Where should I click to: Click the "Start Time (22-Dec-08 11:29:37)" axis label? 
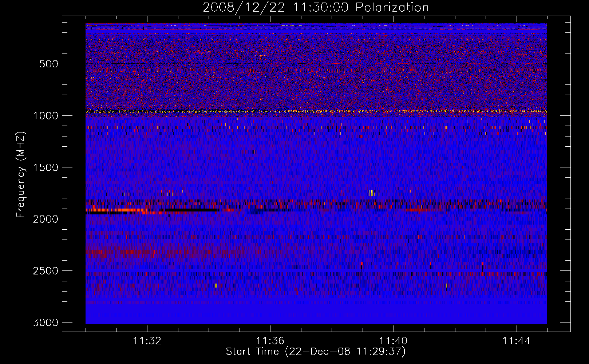click(316, 352)
